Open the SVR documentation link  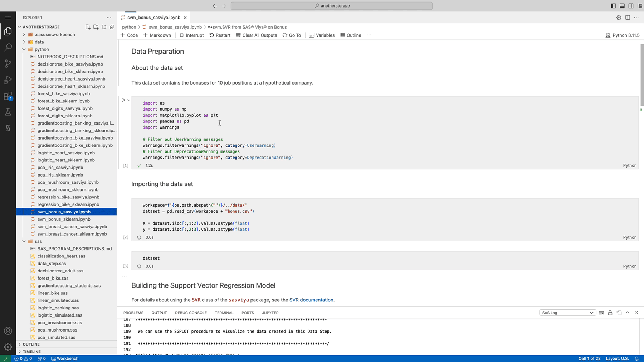pyautogui.click(x=311, y=300)
